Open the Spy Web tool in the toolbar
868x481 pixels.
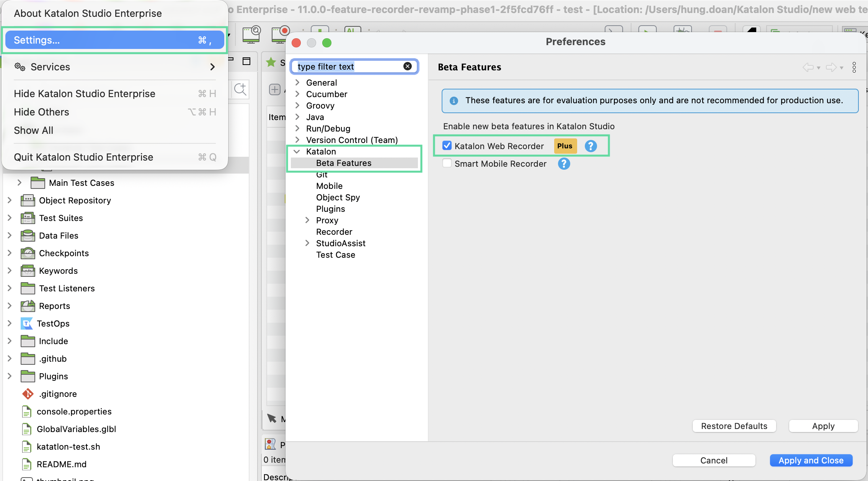[x=251, y=34]
